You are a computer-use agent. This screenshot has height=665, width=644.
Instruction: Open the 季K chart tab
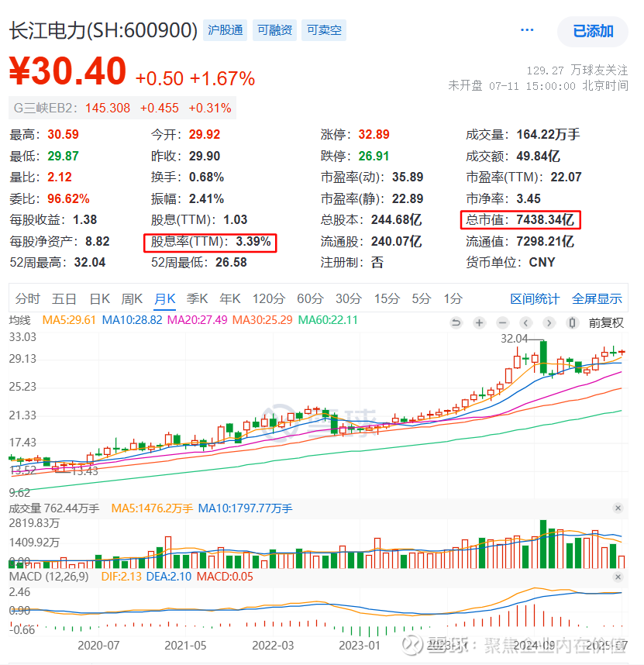point(197,299)
